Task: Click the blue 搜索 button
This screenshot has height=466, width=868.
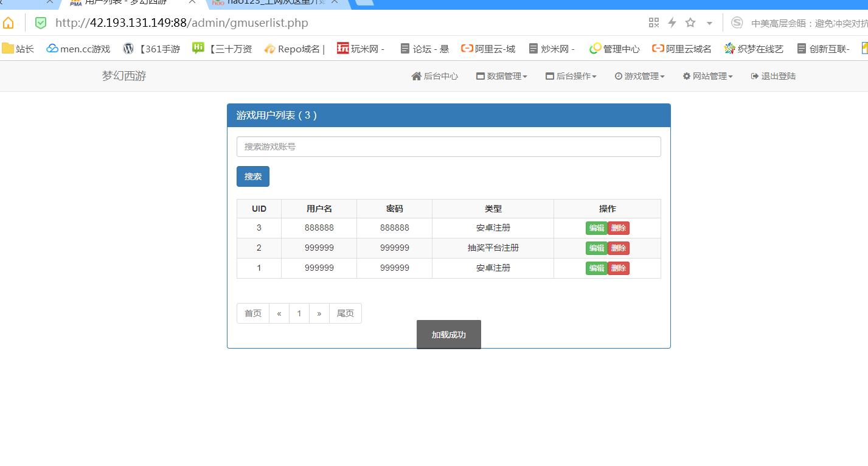Action: [x=253, y=176]
